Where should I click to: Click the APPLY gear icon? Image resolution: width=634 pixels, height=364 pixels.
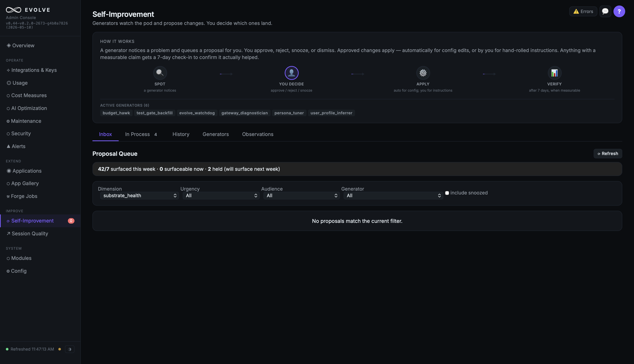pyautogui.click(x=423, y=73)
